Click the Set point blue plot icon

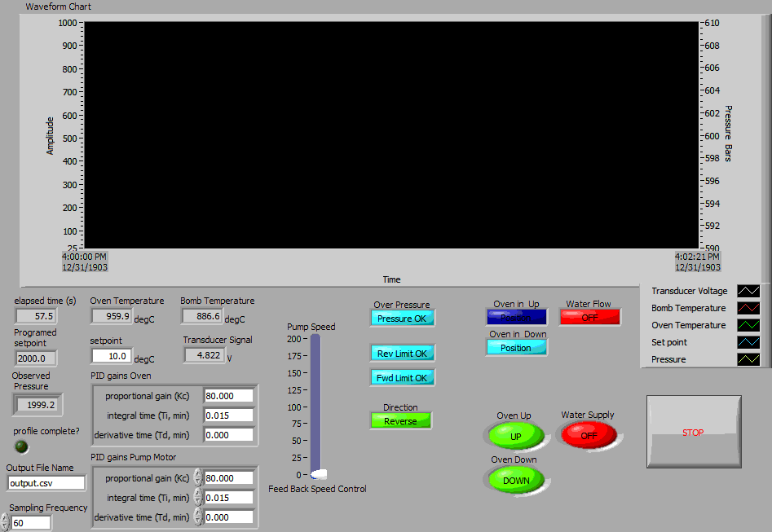[x=748, y=342]
